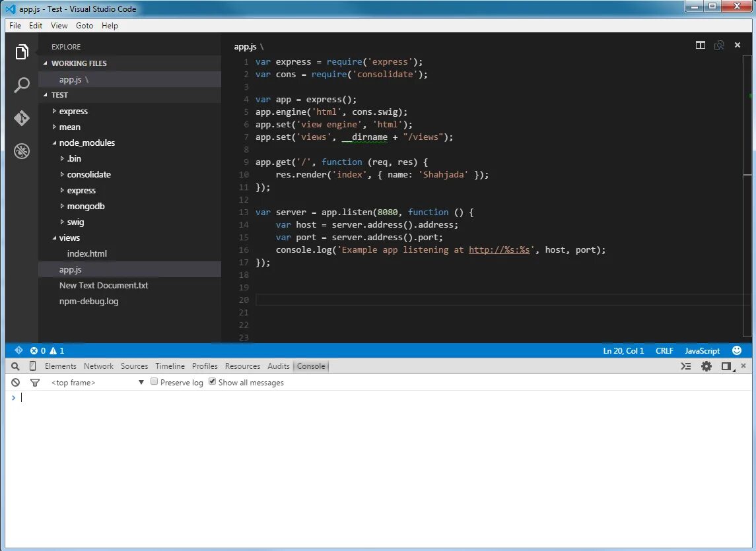The height and width of the screenshot is (551, 756).
Task: Switch to the Sources tab
Action: [134, 366]
